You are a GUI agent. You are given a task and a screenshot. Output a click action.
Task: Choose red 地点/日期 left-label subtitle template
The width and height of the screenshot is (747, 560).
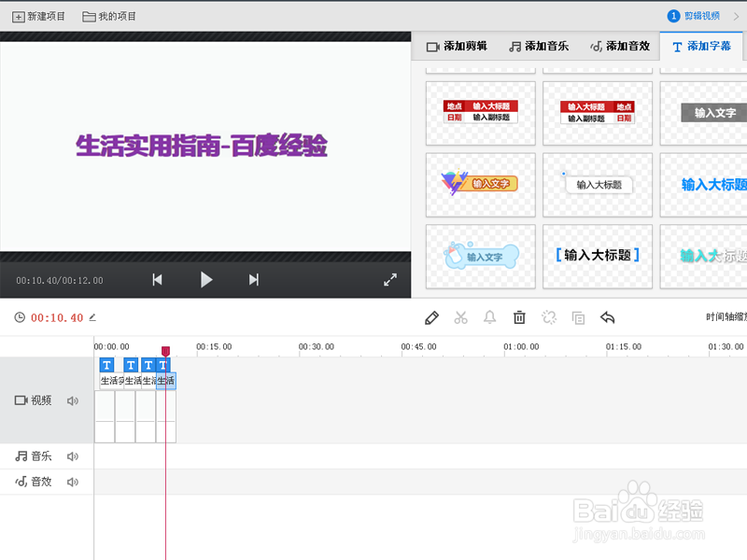coord(480,113)
